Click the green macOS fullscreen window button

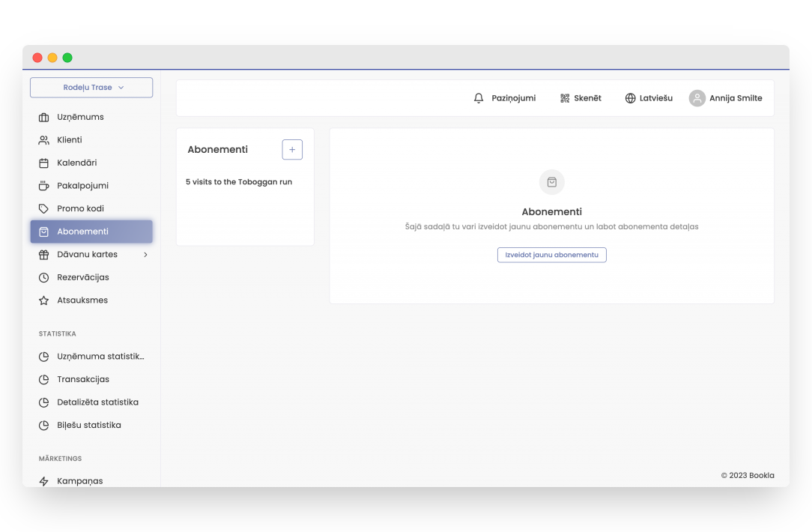click(67, 58)
